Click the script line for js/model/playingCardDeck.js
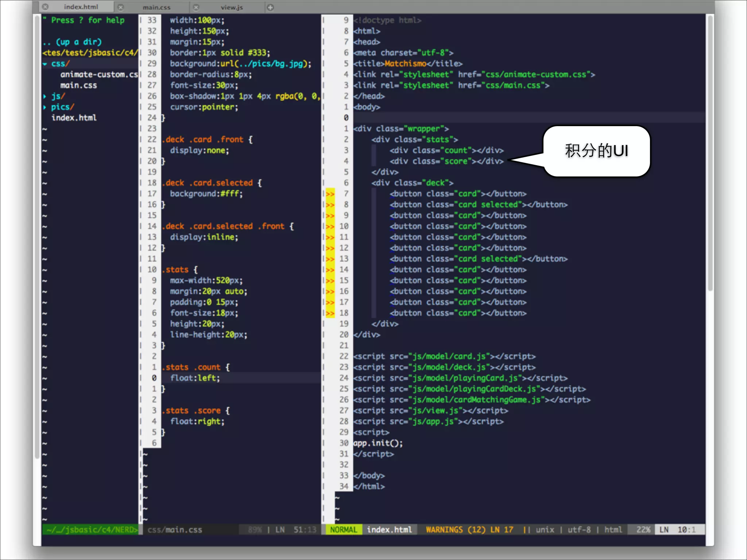The image size is (747, 560). (469, 389)
